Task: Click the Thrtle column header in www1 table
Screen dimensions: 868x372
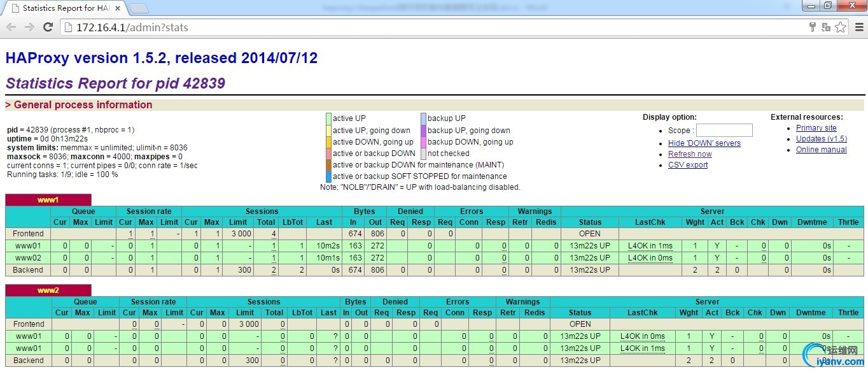Action: (x=848, y=222)
